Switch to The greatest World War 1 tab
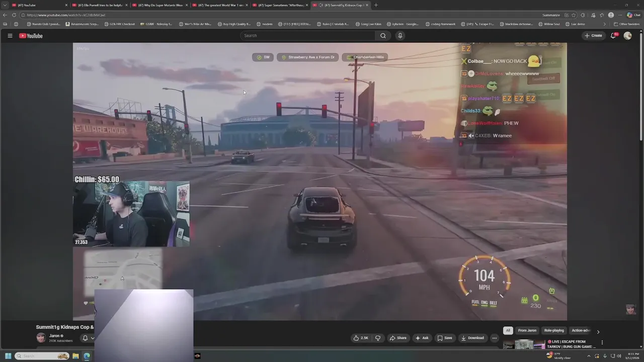Screen dimensions: 644x362 click(219, 5)
